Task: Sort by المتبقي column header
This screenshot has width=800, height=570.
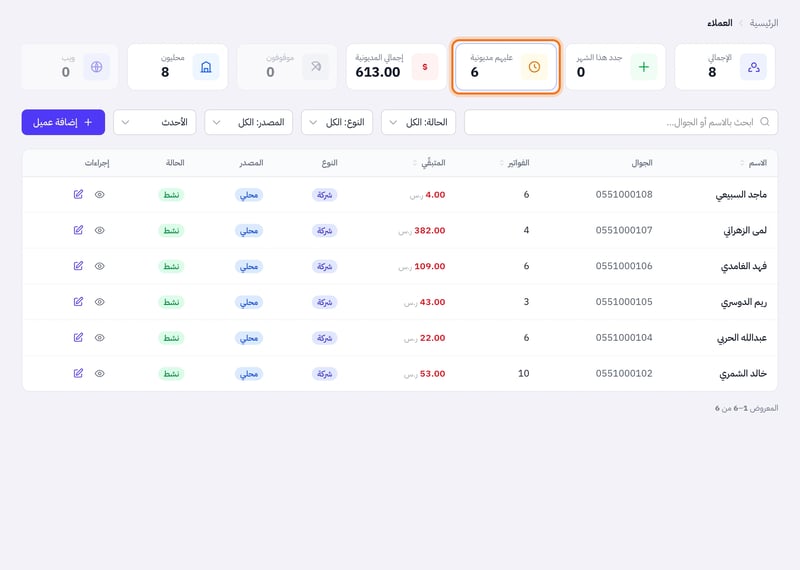Action: click(x=429, y=163)
